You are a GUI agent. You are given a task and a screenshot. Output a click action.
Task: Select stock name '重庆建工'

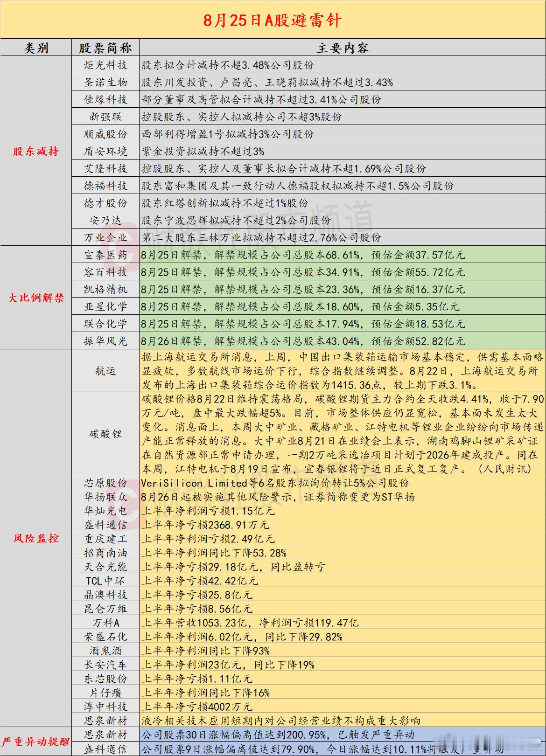coord(105,539)
